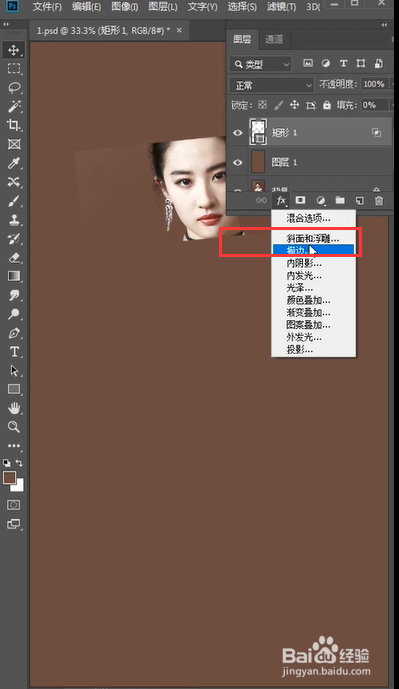Switch to the 图层 tab
399x689 pixels.
(x=242, y=40)
